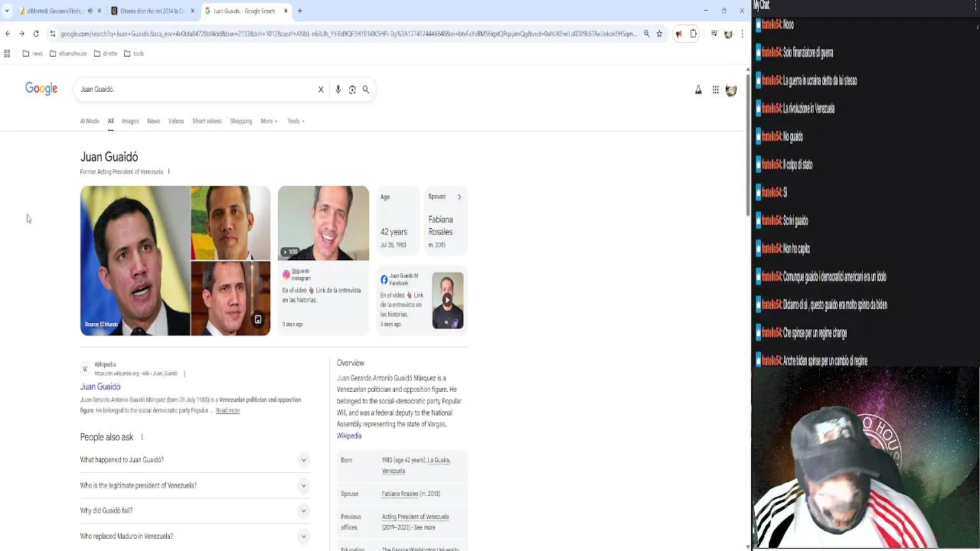Open the eburnohouse bookmark folder
The width and height of the screenshot is (980, 551).
point(68,54)
